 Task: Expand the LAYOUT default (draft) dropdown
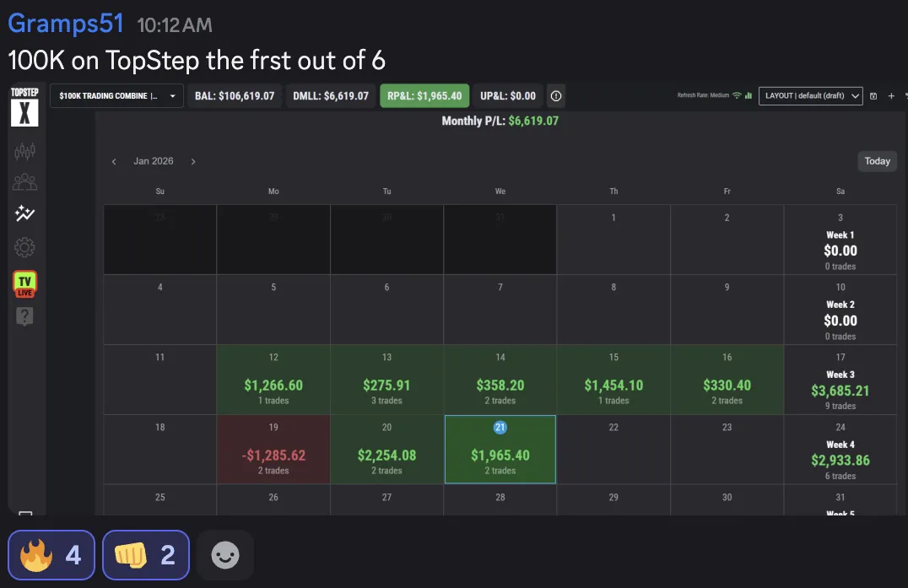[x=810, y=96]
